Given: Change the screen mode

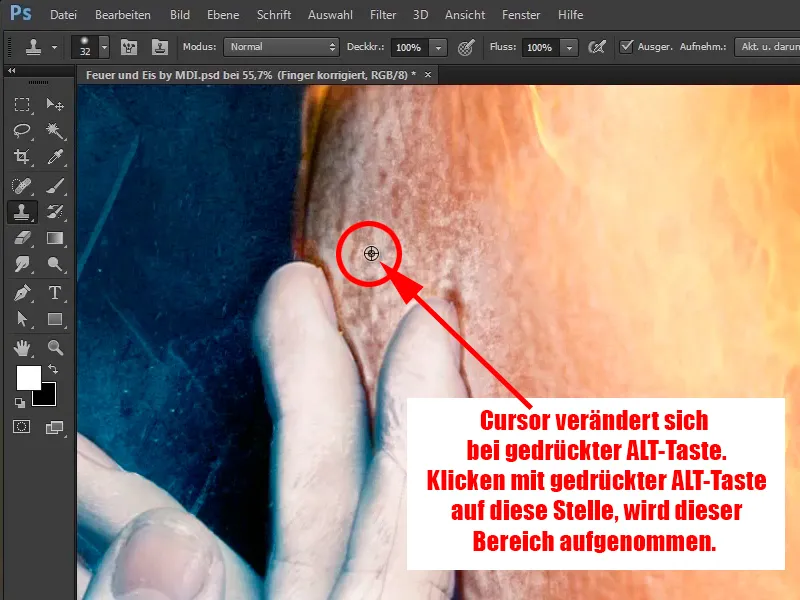Looking at the screenshot, I should point(54,428).
